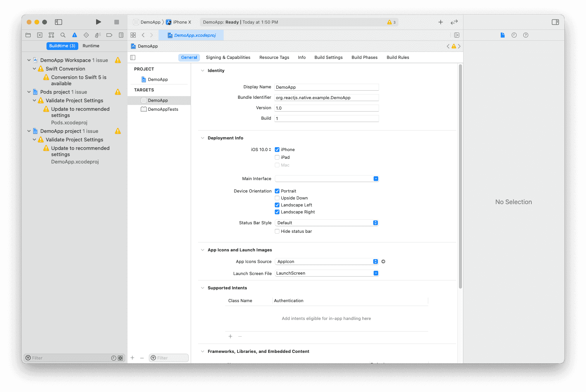Show the Debug navigator icon

(98, 35)
